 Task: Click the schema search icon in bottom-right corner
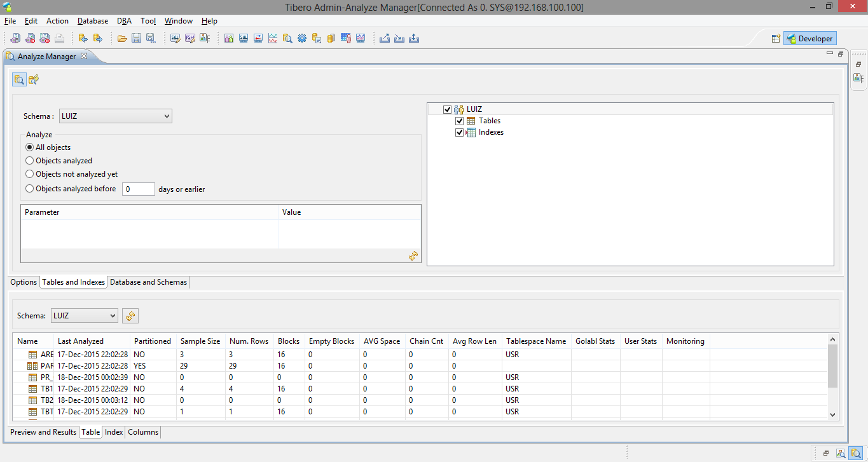[x=841, y=453]
